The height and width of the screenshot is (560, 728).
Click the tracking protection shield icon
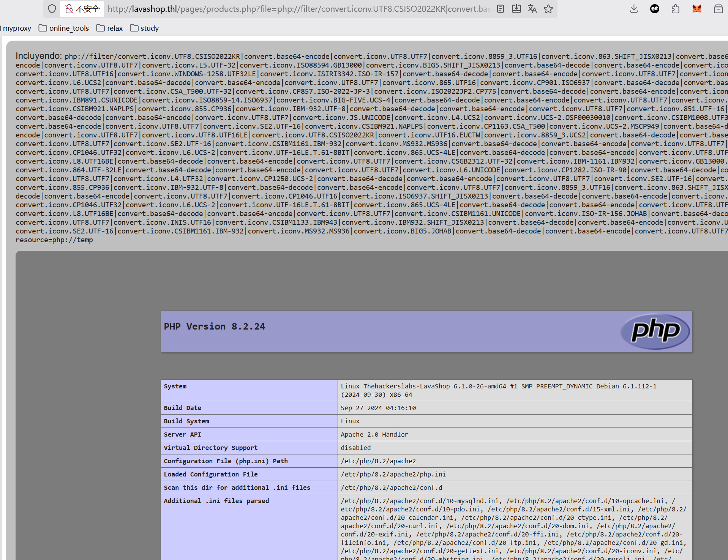pos(52,9)
